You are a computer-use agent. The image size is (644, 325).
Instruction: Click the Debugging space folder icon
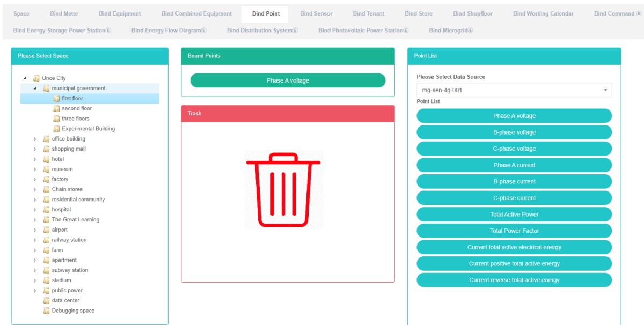point(46,311)
